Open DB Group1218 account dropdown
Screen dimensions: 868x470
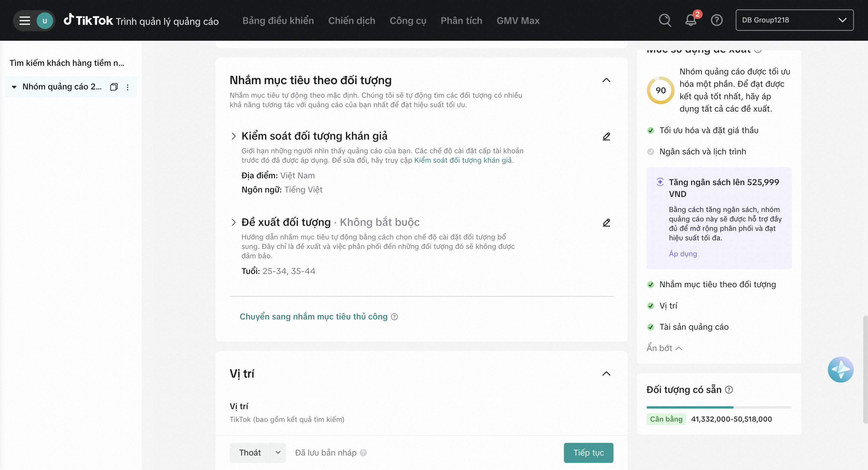794,20
